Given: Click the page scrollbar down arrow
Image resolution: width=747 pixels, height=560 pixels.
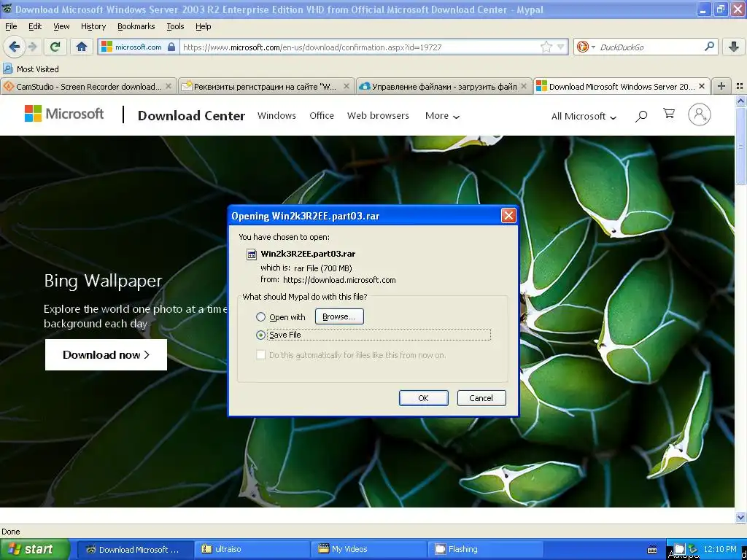Looking at the screenshot, I should (x=740, y=517).
